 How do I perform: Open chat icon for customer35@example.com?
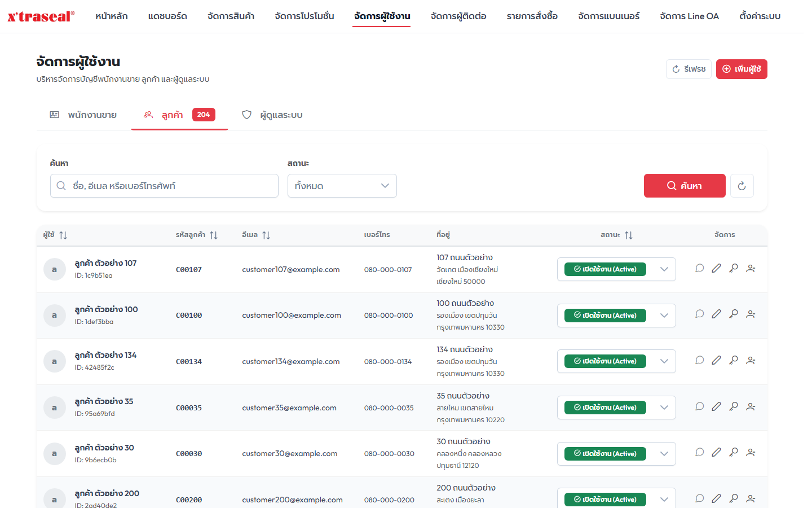pyautogui.click(x=699, y=406)
